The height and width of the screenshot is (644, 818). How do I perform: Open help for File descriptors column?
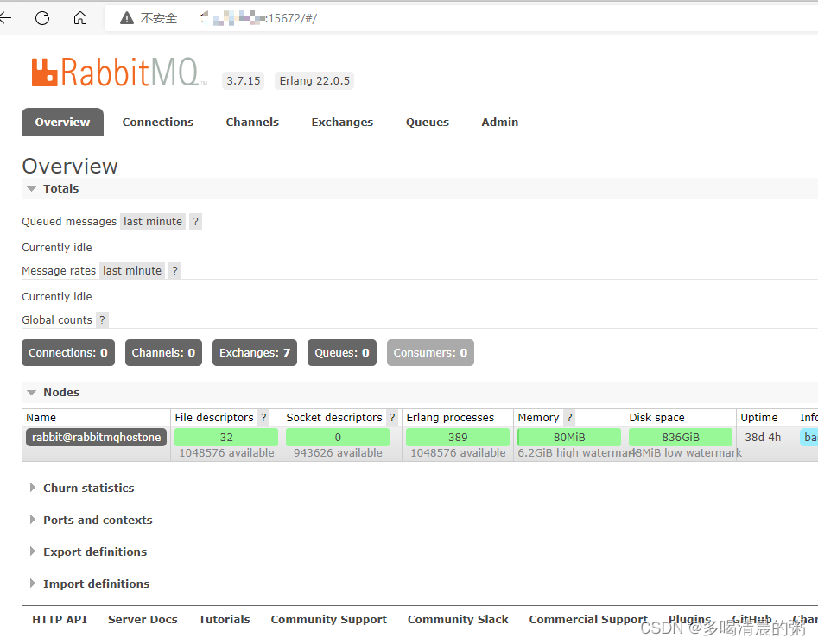(263, 417)
